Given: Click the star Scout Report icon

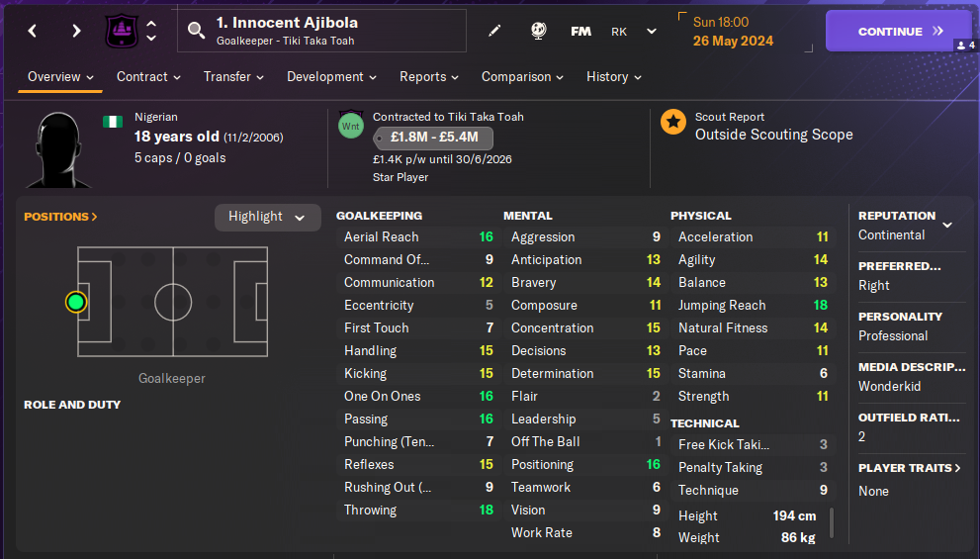Looking at the screenshot, I should coord(673,123).
